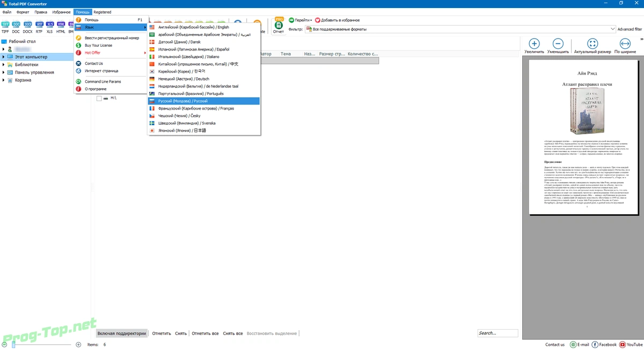Choose Deutsch language entry
644x349 pixels.
pos(204,79)
